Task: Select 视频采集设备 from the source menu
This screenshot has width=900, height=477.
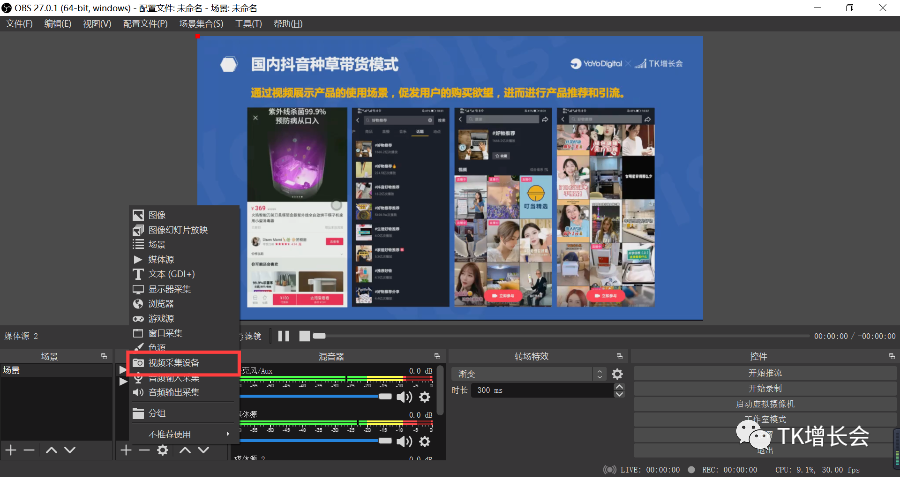Action: pos(183,363)
